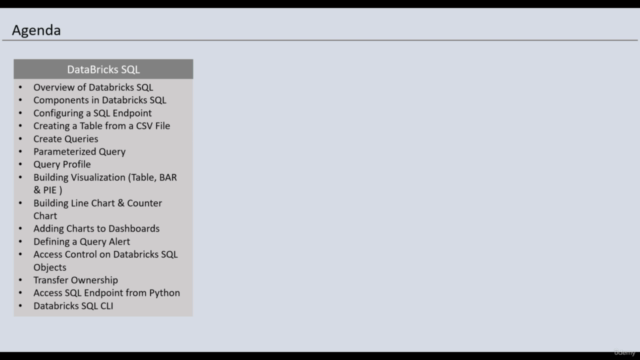Click 'Overview of Databricks SQL' bullet
640x360 pixels.
pos(93,87)
